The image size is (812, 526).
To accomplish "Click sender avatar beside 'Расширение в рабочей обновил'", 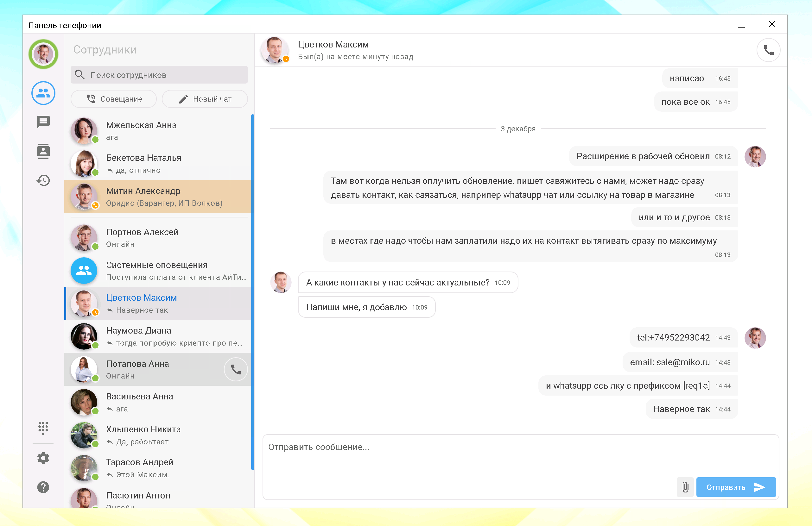I will 755,156.
